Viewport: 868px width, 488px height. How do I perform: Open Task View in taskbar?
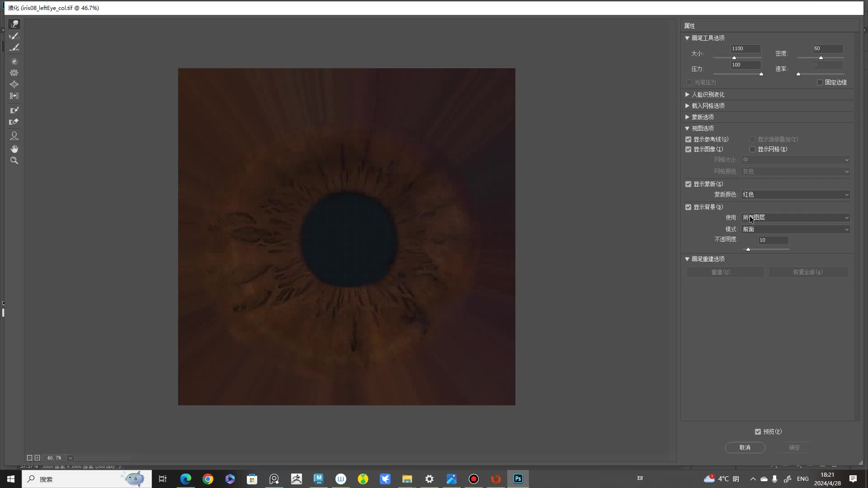[163, 479]
